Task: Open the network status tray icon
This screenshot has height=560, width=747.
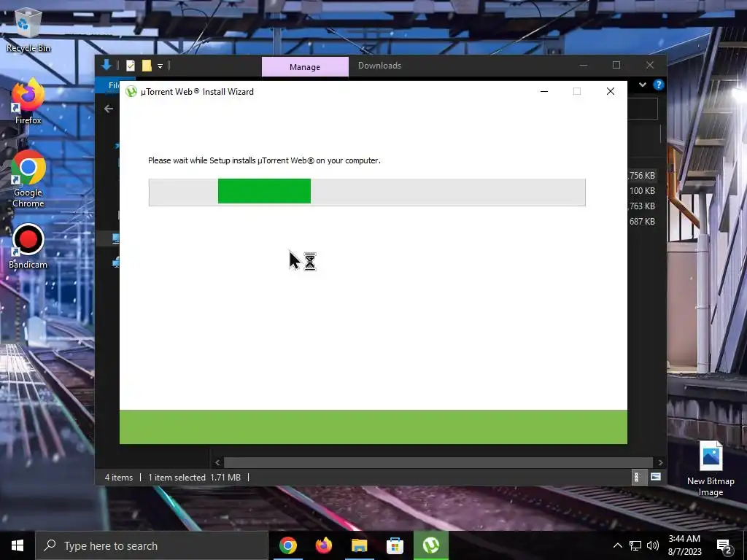Action: [x=635, y=545]
